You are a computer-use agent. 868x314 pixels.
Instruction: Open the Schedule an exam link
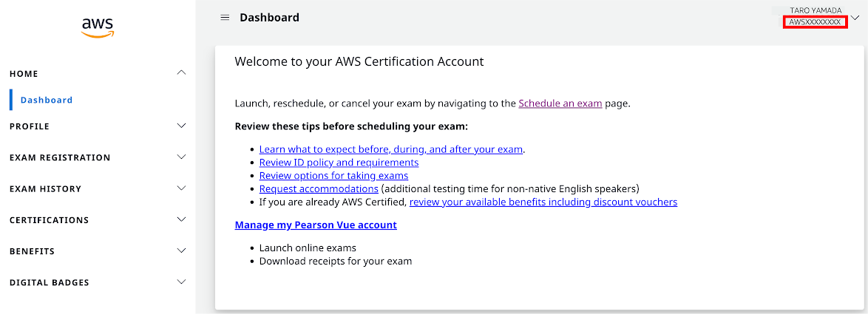[x=560, y=103]
